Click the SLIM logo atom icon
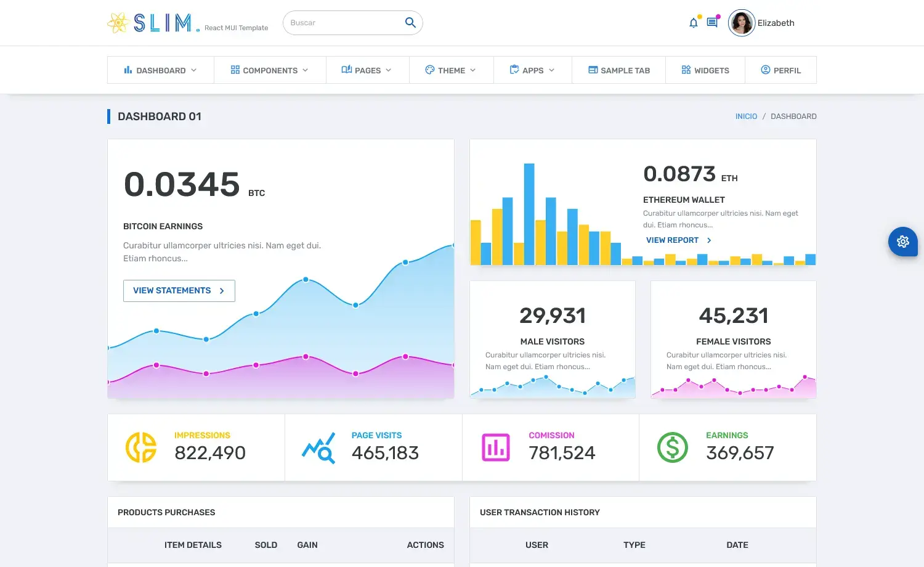Image resolution: width=924 pixels, height=567 pixels. [117, 23]
